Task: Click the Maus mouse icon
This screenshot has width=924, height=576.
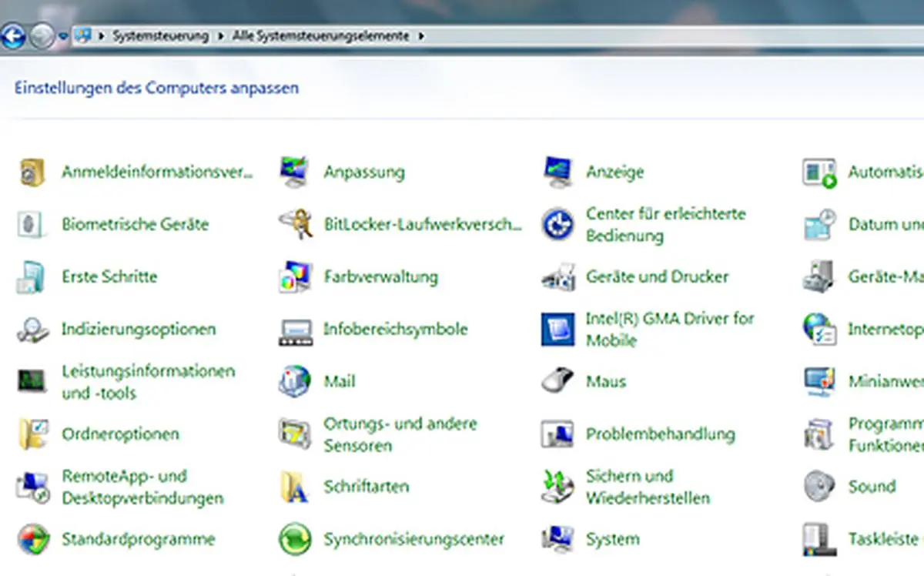Action: [555, 381]
